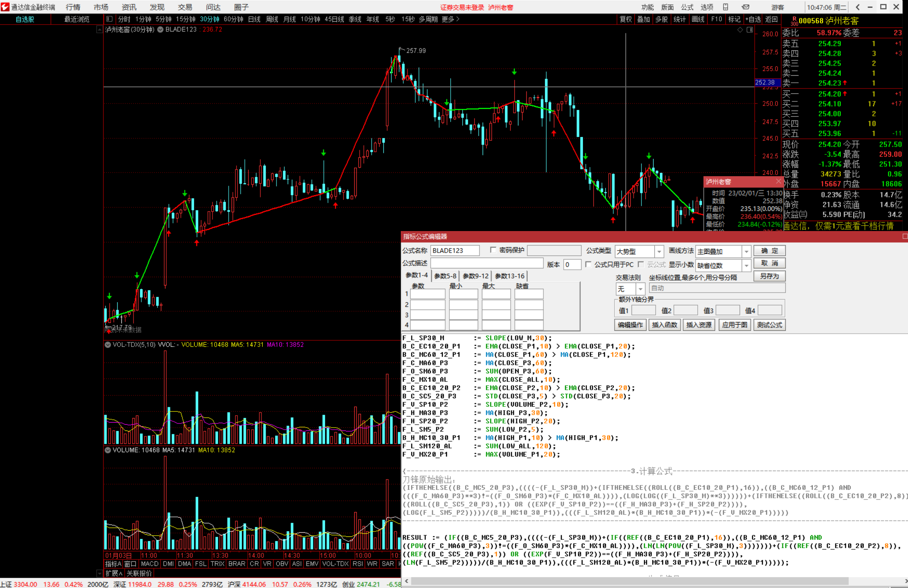Viewport: 908px width, 588px height.
Task: Click the 插入函数 button
Action: pyautogui.click(x=664, y=325)
